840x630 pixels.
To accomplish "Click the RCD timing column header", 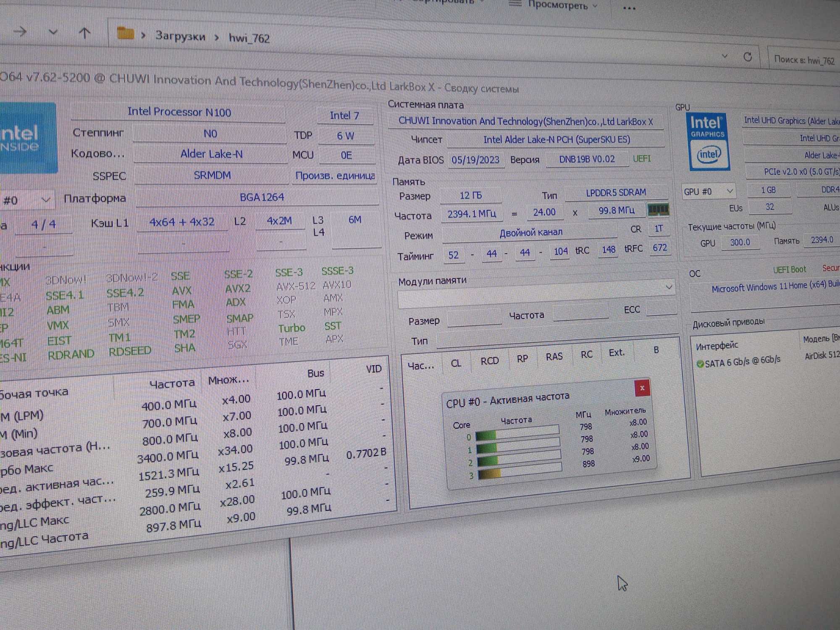I will tap(489, 361).
